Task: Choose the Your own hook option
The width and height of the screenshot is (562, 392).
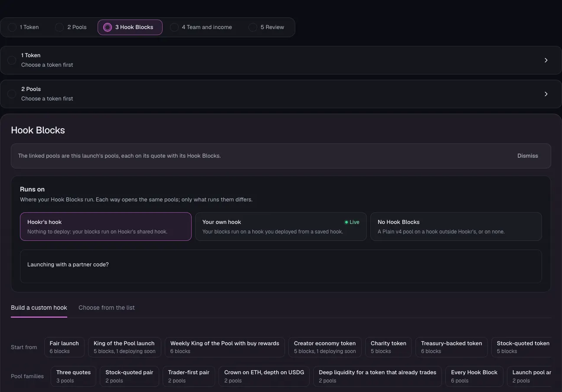Action: coord(281,227)
